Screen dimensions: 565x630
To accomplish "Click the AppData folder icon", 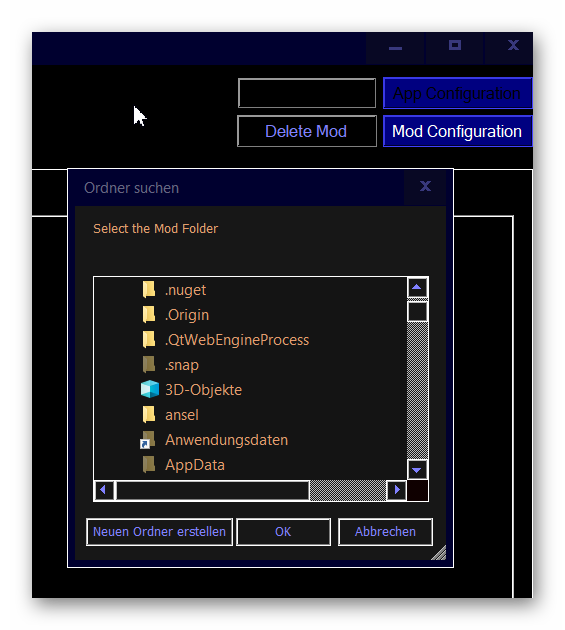I will pos(149,464).
